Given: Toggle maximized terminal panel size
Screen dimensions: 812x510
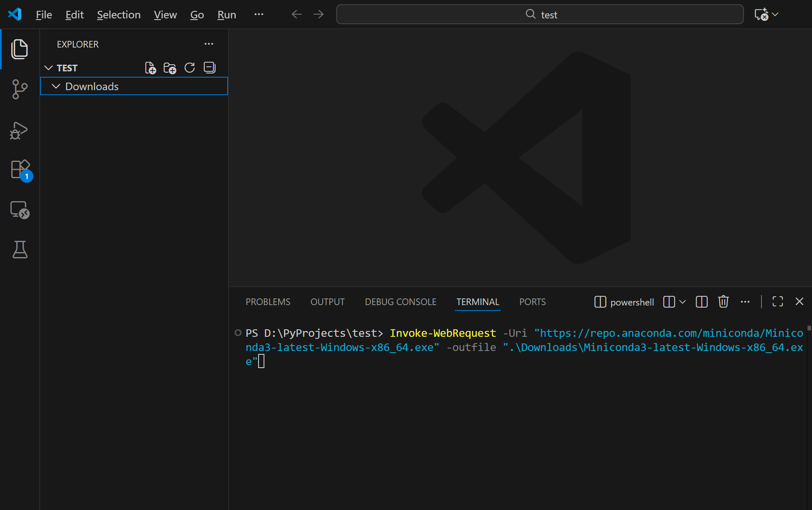Looking at the screenshot, I should pyautogui.click(x=777, y=302).
